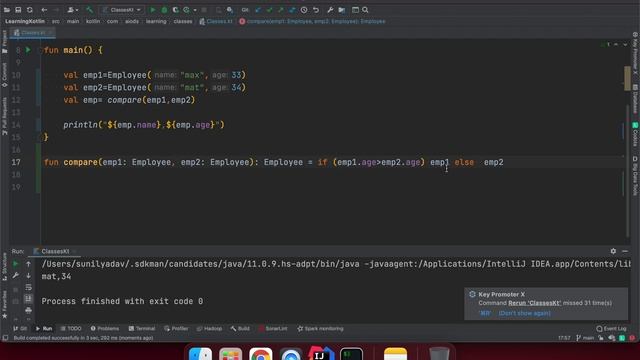Click the Synchronize/reload toolbar icon
The width and height of the screenshot is (640, 360).
(x=30, y=10)
